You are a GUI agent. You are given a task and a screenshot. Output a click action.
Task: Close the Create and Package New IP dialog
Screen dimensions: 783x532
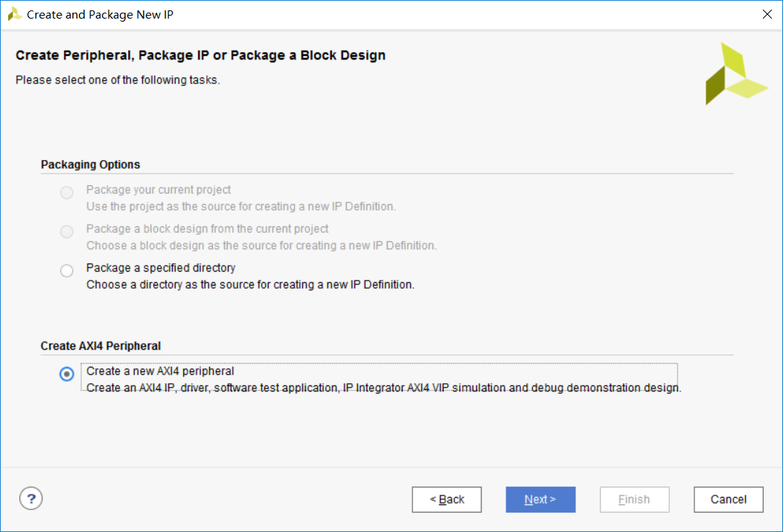click(767, 14)
